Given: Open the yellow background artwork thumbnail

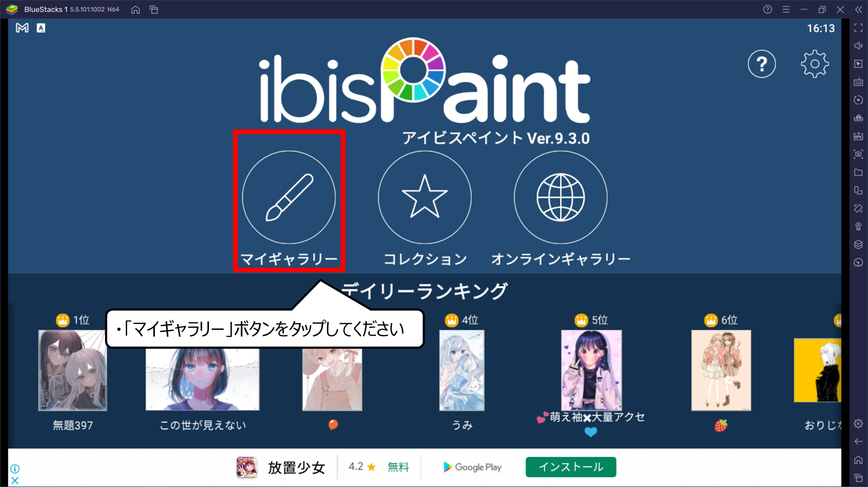Looking at the screenshot, I should (x=817, y=370).
